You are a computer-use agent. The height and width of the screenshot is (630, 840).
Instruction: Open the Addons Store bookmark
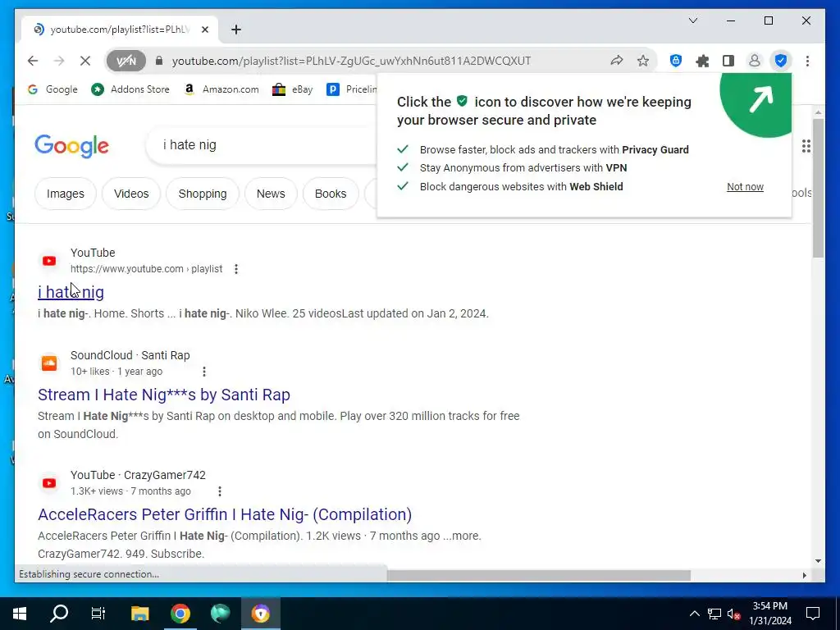point(130,89)
